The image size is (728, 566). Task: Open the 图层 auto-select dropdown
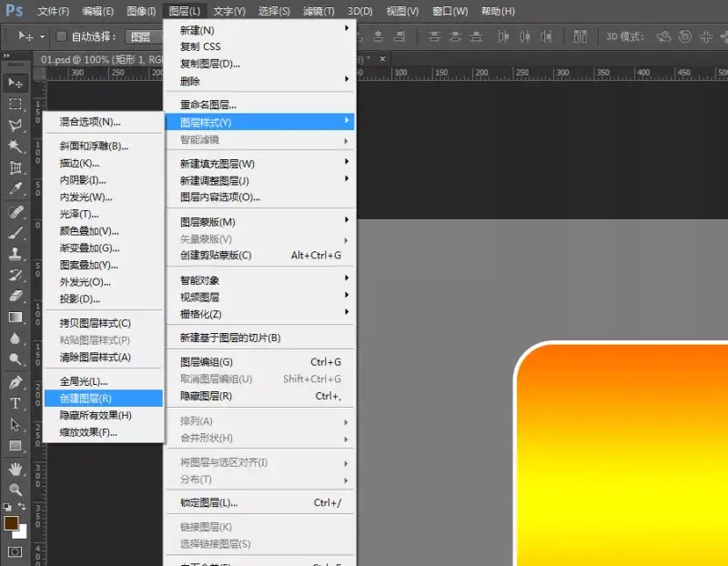pyautogui.click(x=144, y=36)
